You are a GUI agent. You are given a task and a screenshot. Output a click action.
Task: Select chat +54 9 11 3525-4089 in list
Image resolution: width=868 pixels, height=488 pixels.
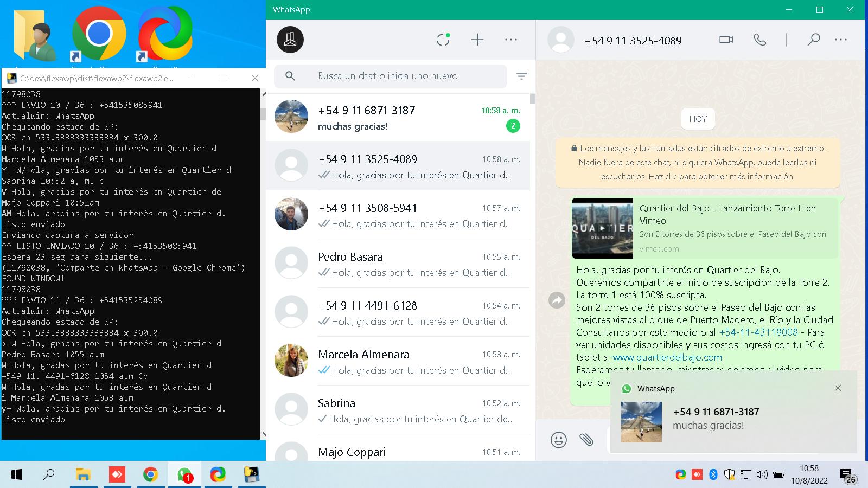[398, 166]
